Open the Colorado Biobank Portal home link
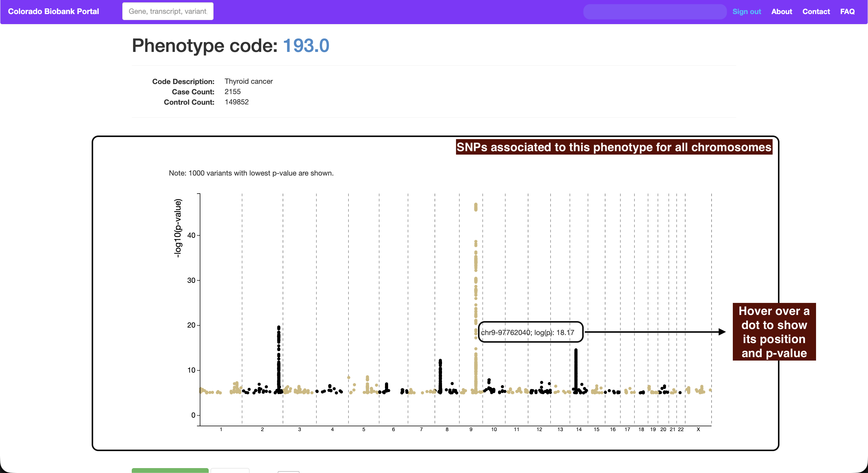Viewport: 868px width, 473px height. pos(53,11)
